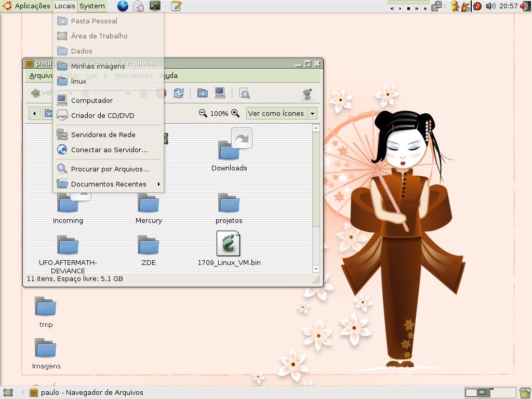This screenshot has height=399, width=532.
Task: Open the trash icon in bottom panel
Action: [525, 393]
